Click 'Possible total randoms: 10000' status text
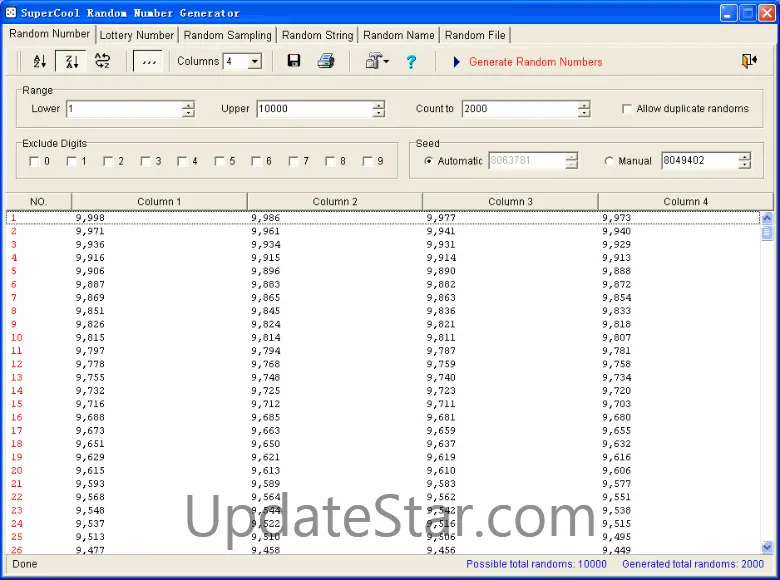The width and height of the screenshot is (780, 580). tap(536, 564)
